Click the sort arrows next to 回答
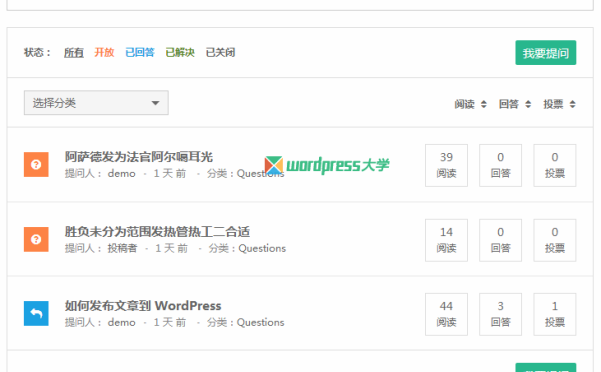Viewport: 601px width, 372px height. (528, 104)
